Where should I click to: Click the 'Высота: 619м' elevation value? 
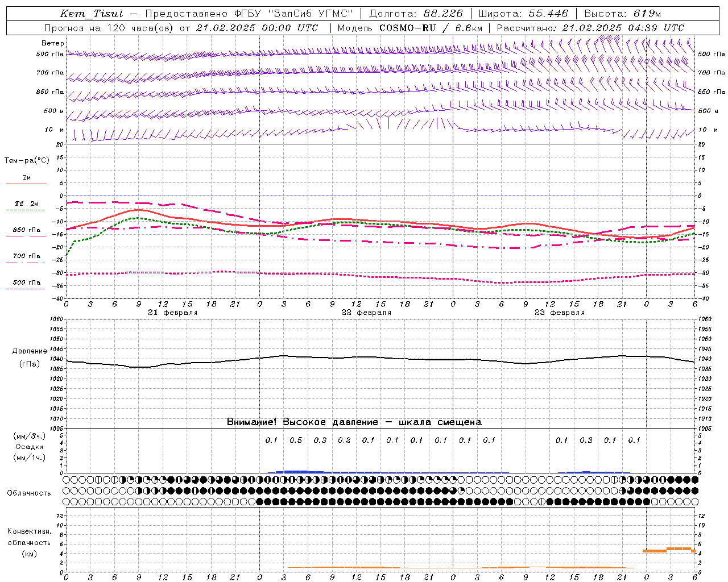623,14
